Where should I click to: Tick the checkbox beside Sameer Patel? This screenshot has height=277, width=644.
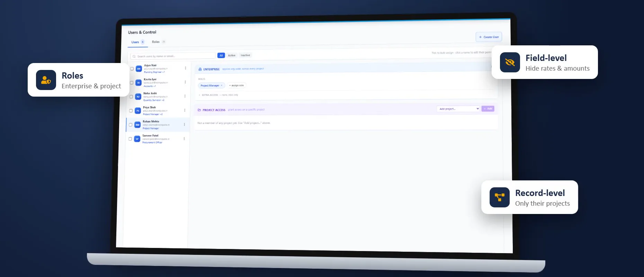pyautogui.click(x=130, y=139)
